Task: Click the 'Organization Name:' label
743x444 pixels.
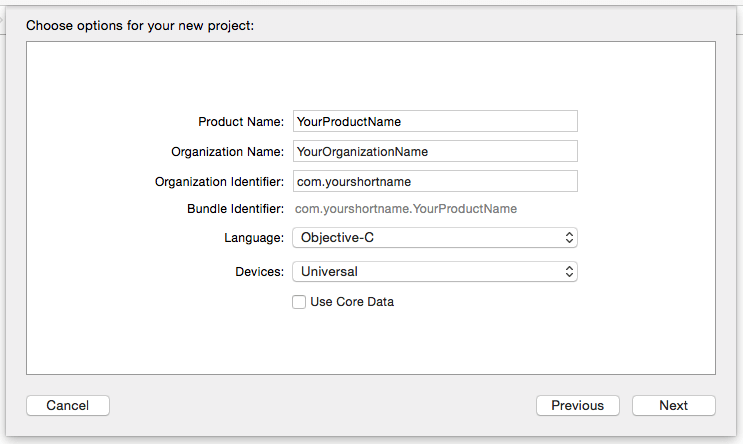Action: [x=227, y=152]
